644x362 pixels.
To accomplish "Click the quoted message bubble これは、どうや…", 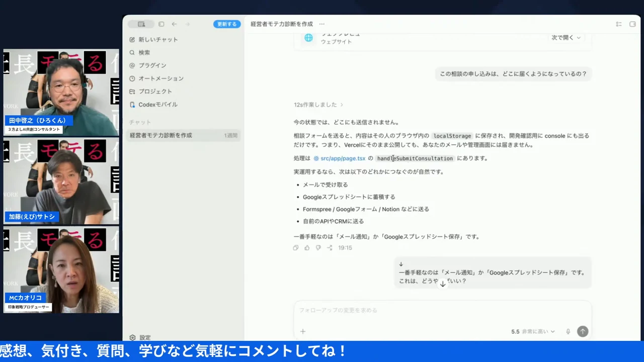I will coord(493,273).
